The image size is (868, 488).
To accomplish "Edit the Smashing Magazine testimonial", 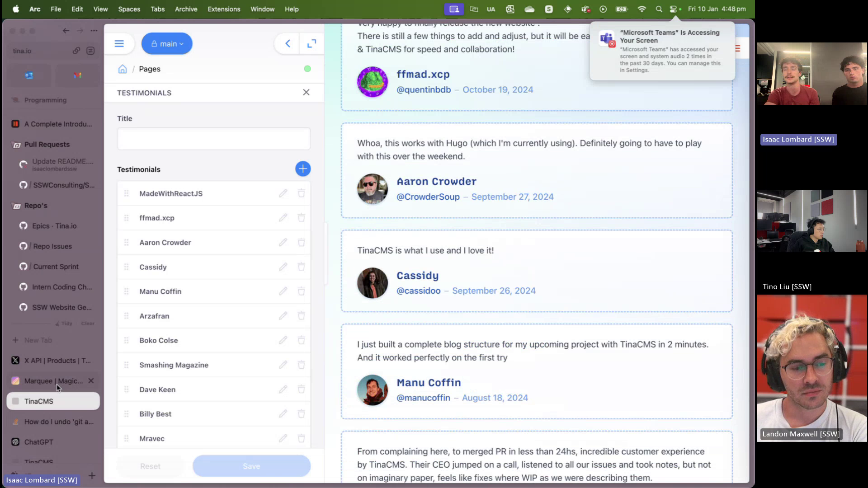I will pos(283,365).
